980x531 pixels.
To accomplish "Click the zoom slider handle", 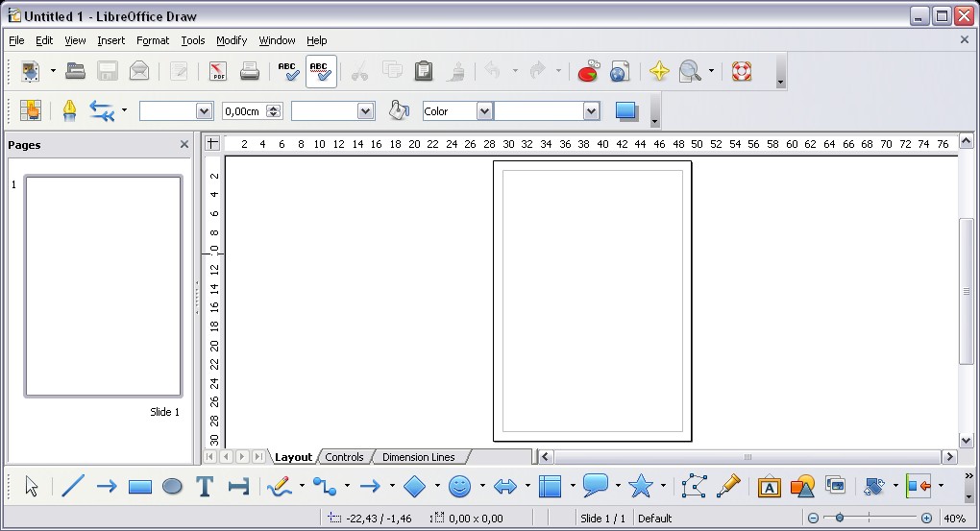I will tap(840, 518).
